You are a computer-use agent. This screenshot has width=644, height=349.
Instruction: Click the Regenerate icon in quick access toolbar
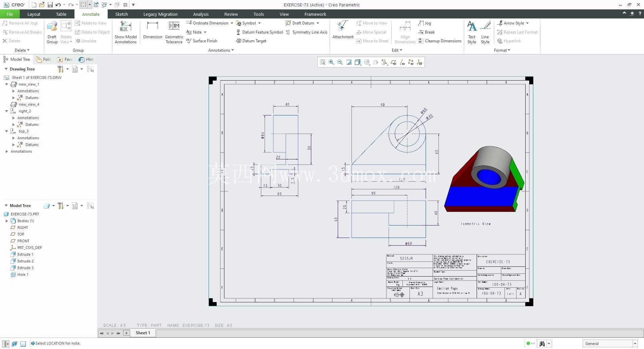click(96, 5)
